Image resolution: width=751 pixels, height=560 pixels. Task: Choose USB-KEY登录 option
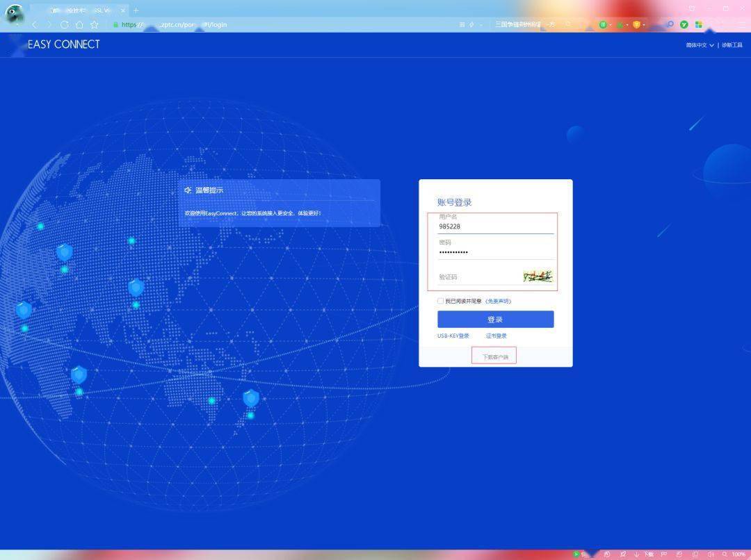coord(453,336)
